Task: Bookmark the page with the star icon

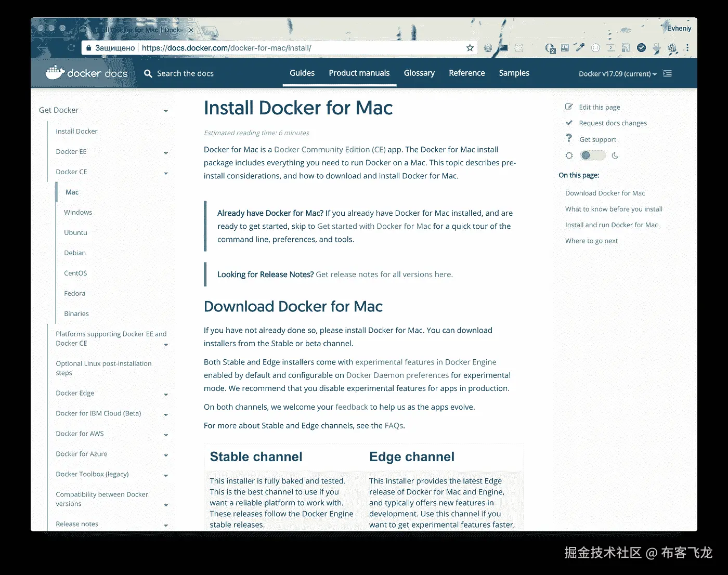Action: tap(470, 48)
